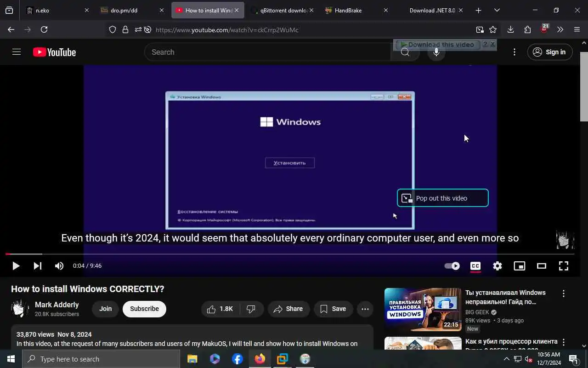Click the YouTube search magnifier button
The width and height of the screenshot is (588, 368).
coord(405,52)
